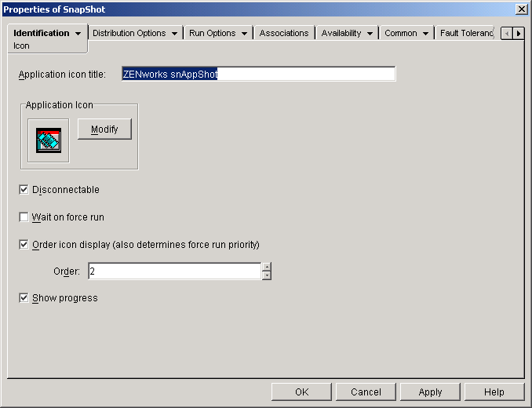Confirm with the OK button

[x=301, y=392]
